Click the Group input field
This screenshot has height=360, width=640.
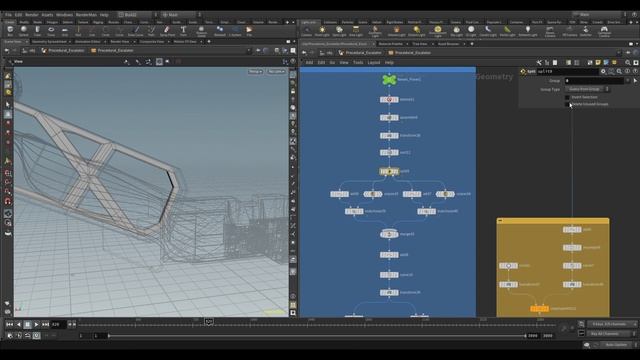click(594, 81)
